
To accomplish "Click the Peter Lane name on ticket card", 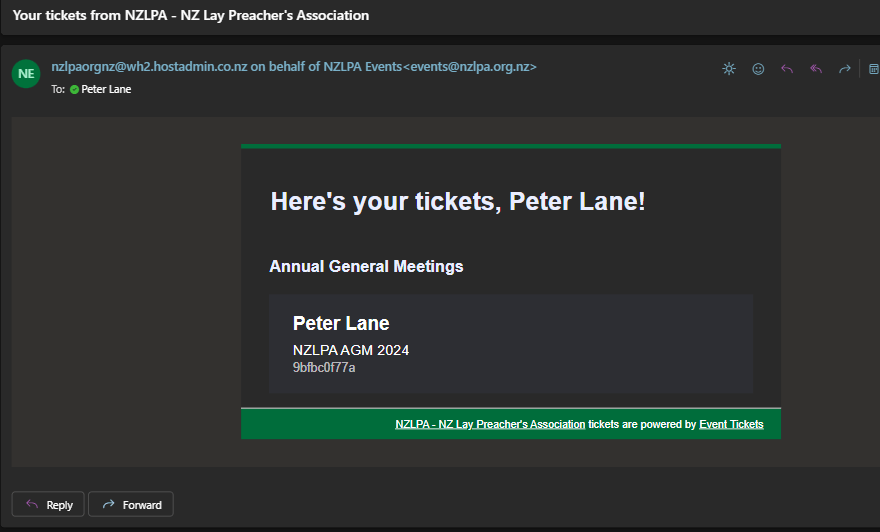I will tap(341, 323).
